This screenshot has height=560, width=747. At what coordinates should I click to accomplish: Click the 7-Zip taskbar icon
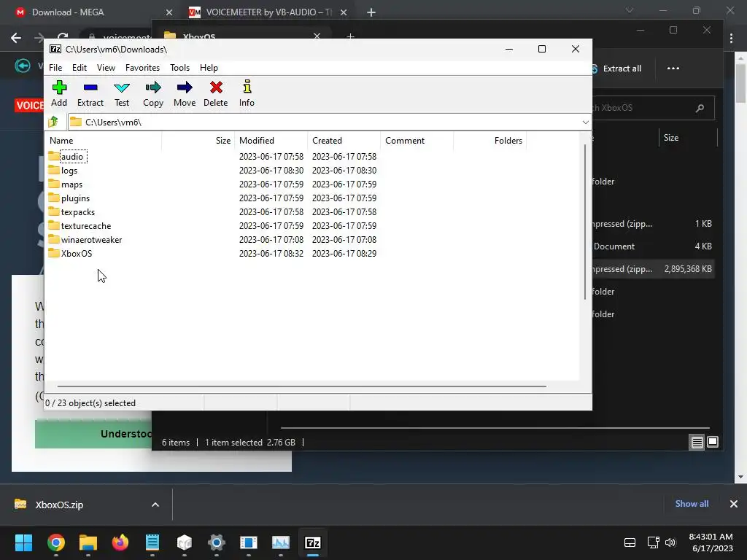tap(312, 542)
